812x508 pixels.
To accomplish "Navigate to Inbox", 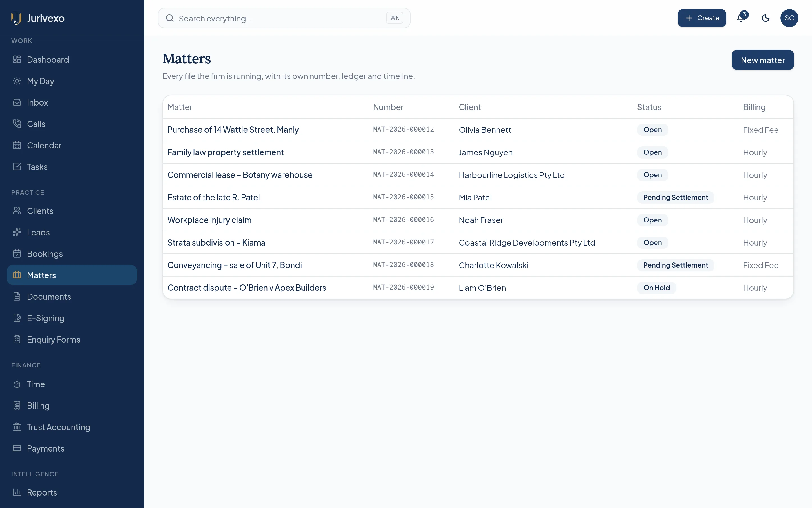I will (72, 102).
